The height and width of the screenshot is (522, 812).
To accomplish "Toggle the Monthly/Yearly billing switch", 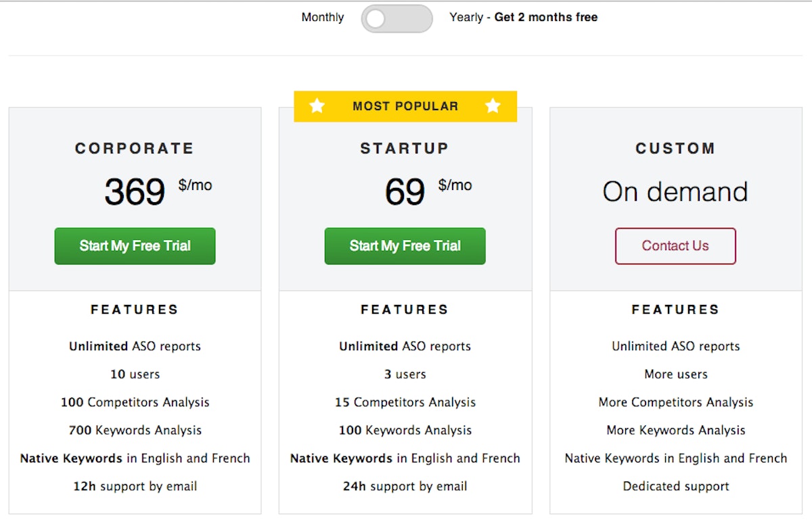I will click(397, 18).
